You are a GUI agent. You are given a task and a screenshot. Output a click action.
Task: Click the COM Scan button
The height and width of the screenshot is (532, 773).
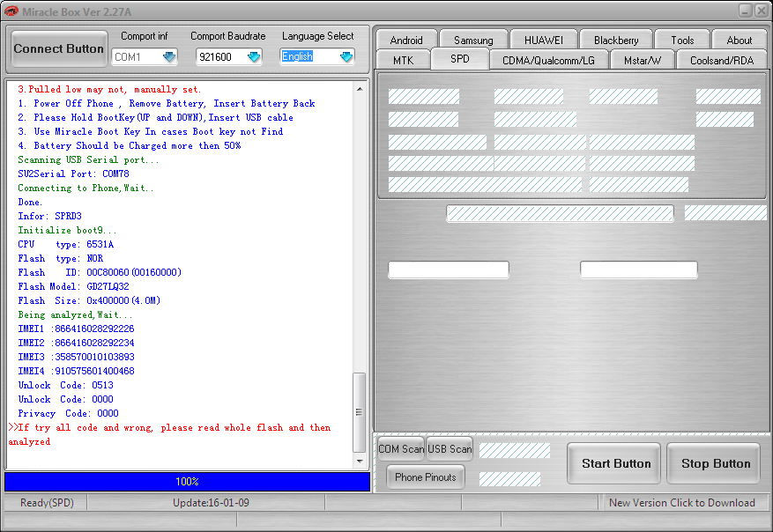[401, 449]
